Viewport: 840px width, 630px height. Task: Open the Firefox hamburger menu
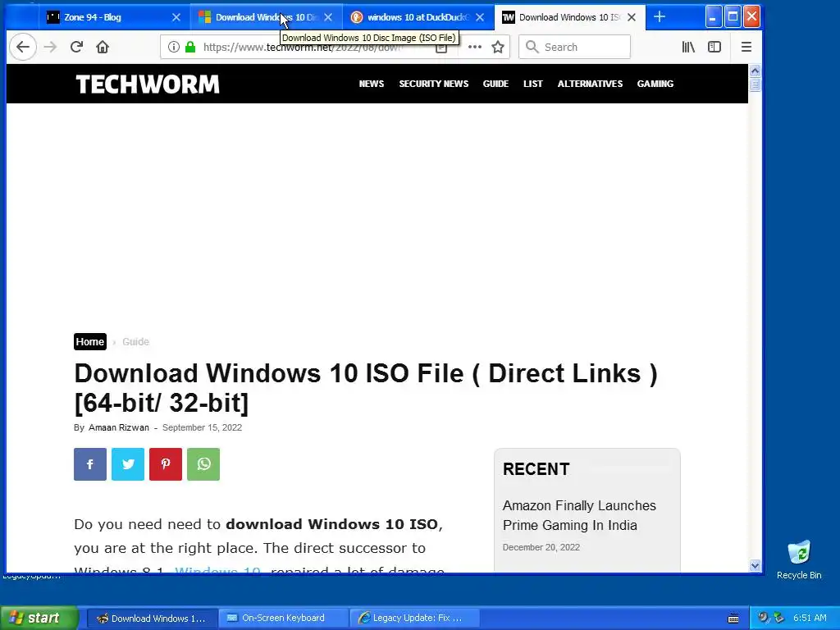(746, 47)
